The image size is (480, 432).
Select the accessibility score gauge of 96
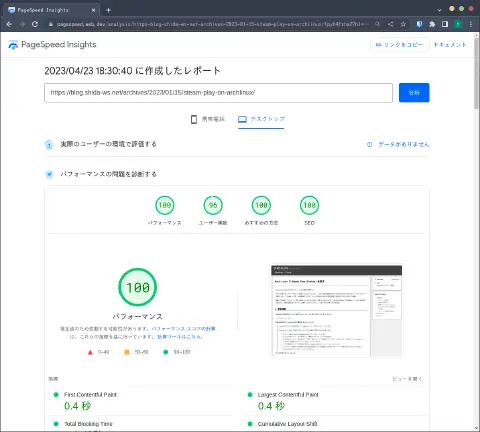click(213, 205)
